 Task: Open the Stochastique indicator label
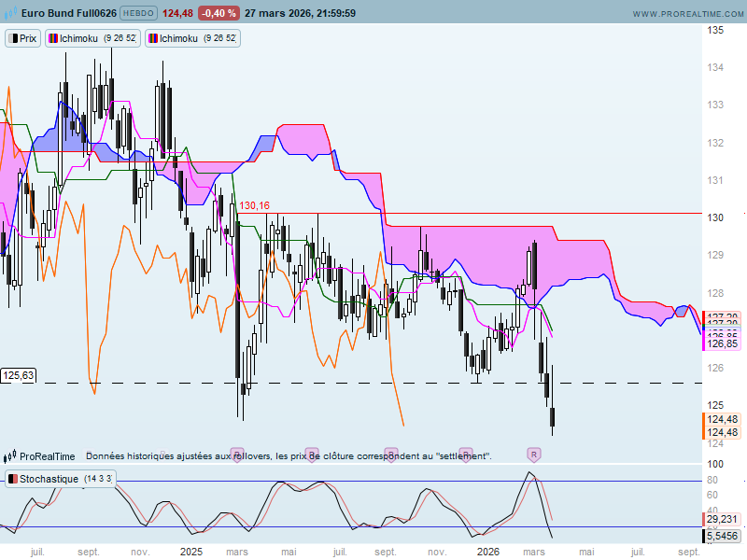(x=61, y=479)
